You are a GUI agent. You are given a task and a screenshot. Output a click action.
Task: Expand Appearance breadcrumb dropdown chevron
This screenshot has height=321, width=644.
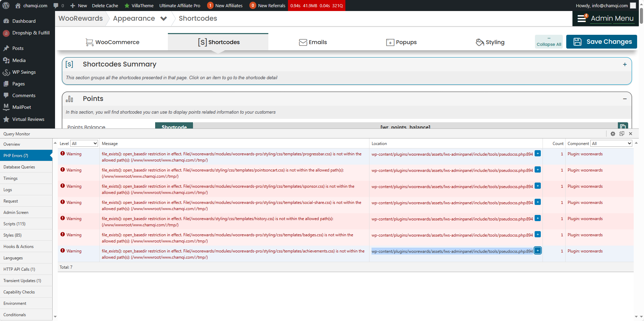(164, 19)
